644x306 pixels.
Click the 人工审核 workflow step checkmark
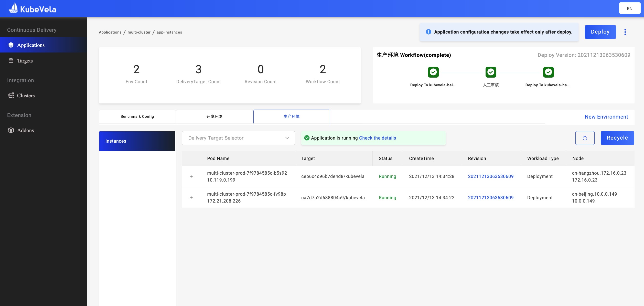point(491,72)
